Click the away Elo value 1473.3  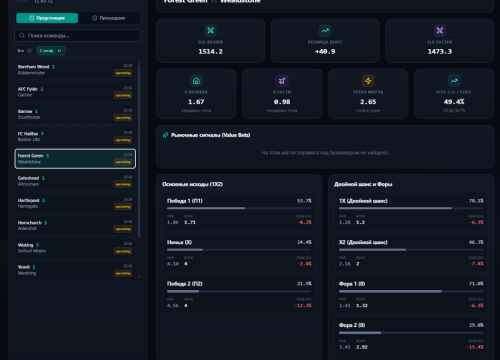(x=440, y=52)
